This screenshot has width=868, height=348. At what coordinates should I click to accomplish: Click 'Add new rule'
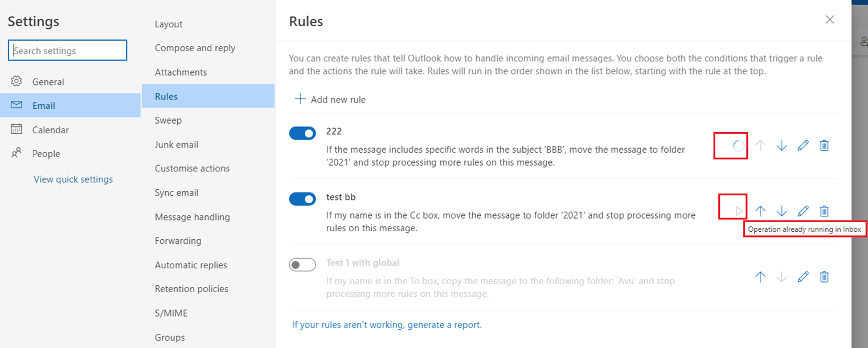pos(330,99)
